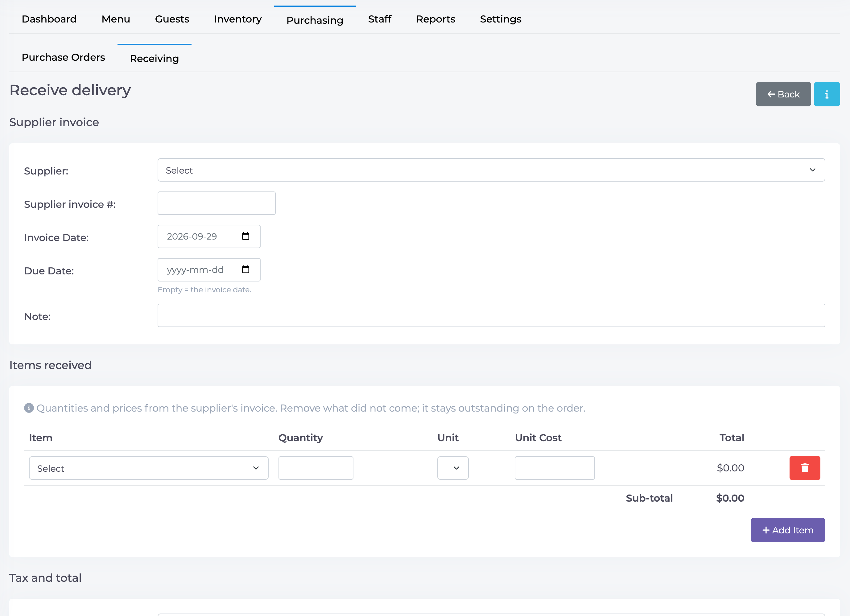850x616 pixels.
Task: Focus the Note text field
Action: [491, 315]
